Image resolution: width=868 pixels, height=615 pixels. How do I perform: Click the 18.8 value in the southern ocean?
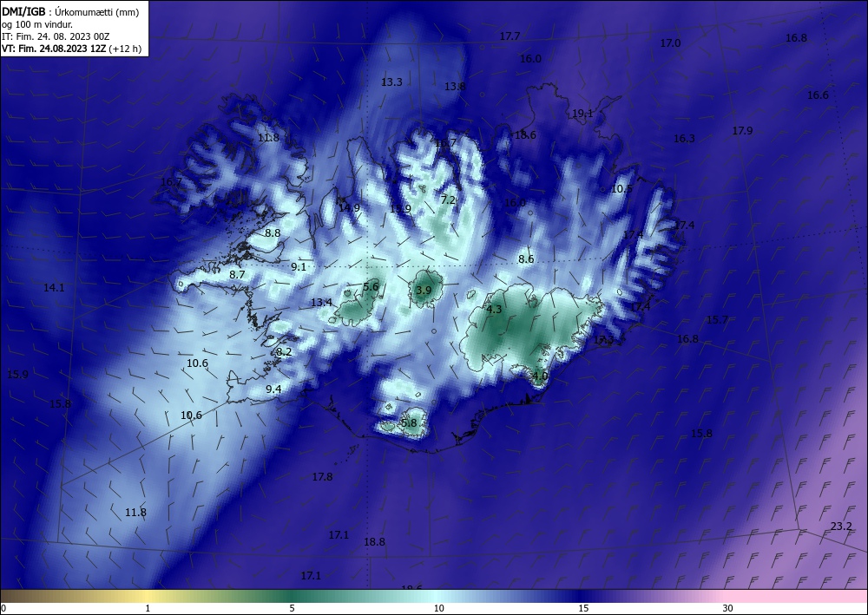click(374, 542)
